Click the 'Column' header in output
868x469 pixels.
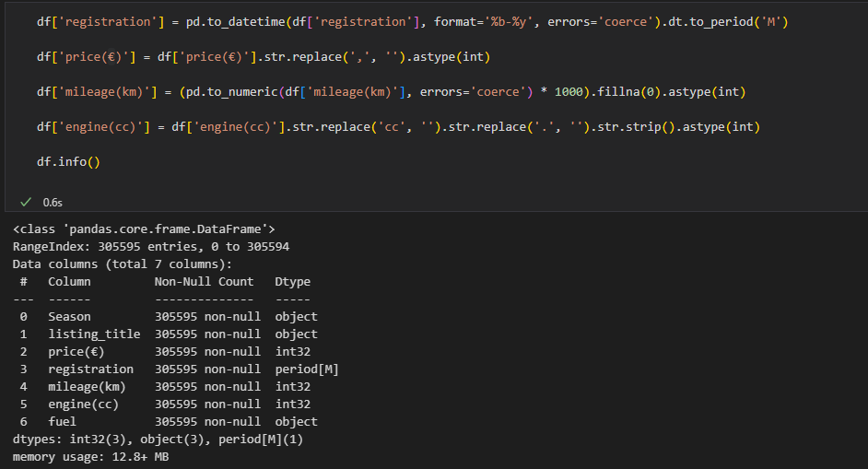click(69, 281)
